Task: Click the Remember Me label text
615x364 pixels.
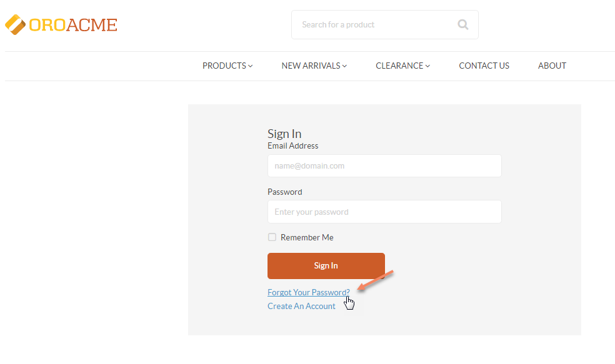Action: pyautogui.click(x=307, y=237)
